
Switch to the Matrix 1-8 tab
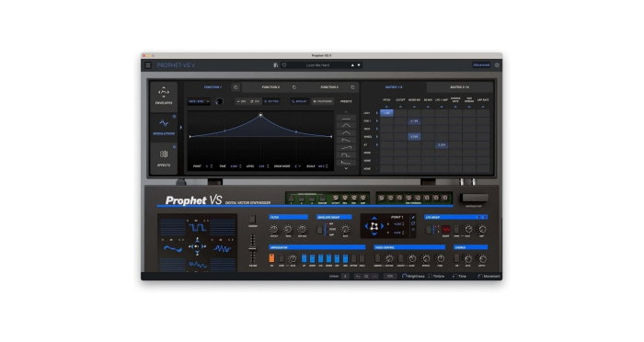coord(394,87)
